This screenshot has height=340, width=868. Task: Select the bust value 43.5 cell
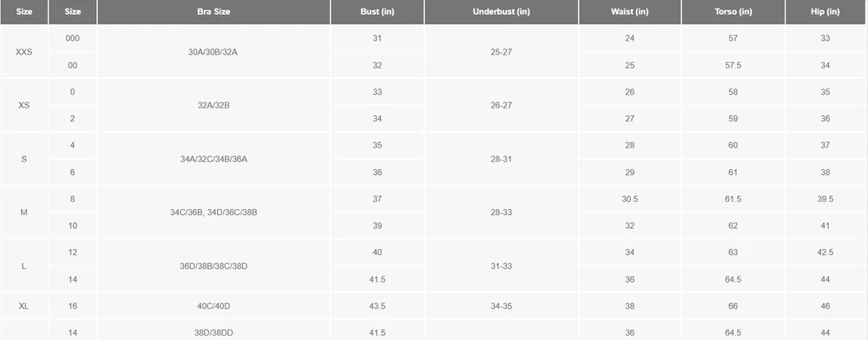(x=377, y=305)
